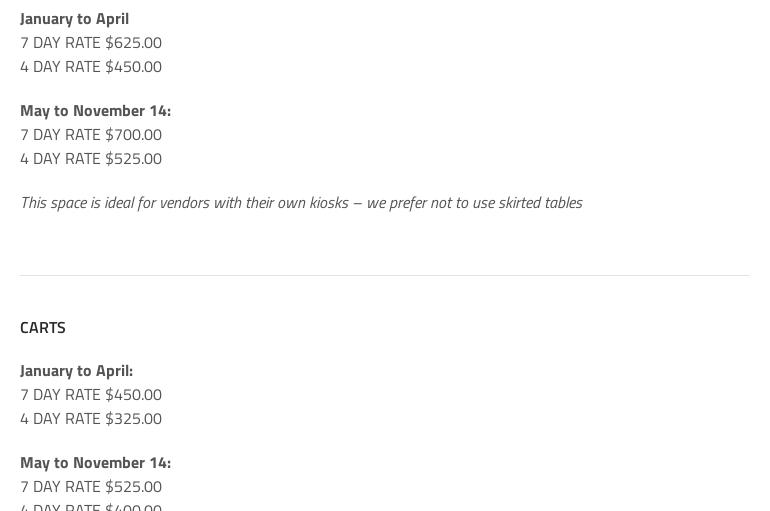The width and height of the screenshot is (770, 511).
Task: Click the CARTS section heading
Action: [x=43, y=328]
